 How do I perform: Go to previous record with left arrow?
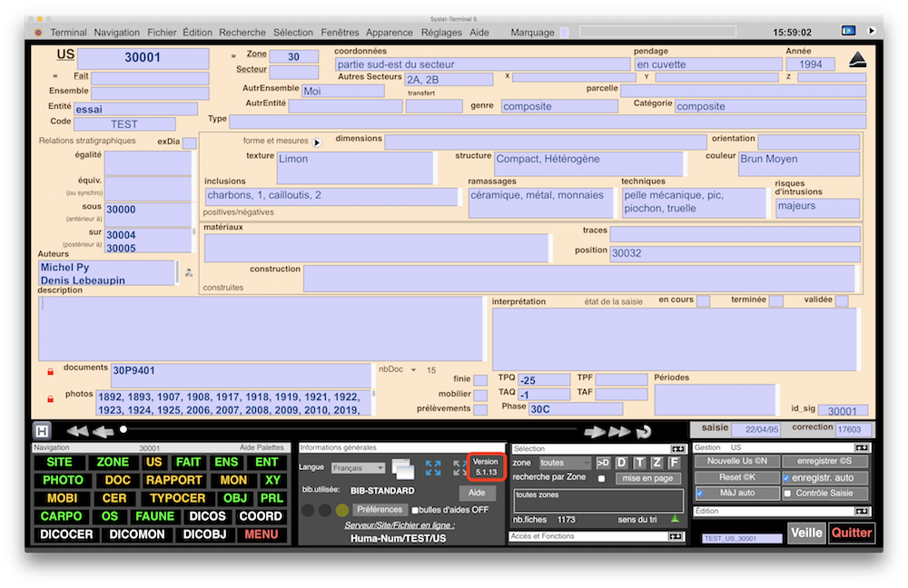[104, 432]
